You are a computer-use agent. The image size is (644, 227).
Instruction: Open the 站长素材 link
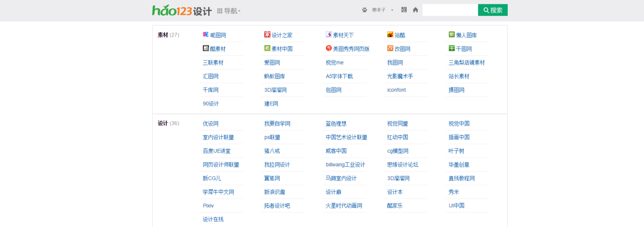coord(459,76)
